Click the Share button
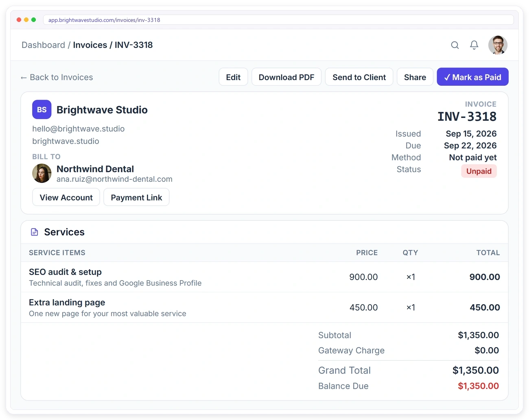The width and height of the screenshot is (529, 420). (x=415, y=77)
